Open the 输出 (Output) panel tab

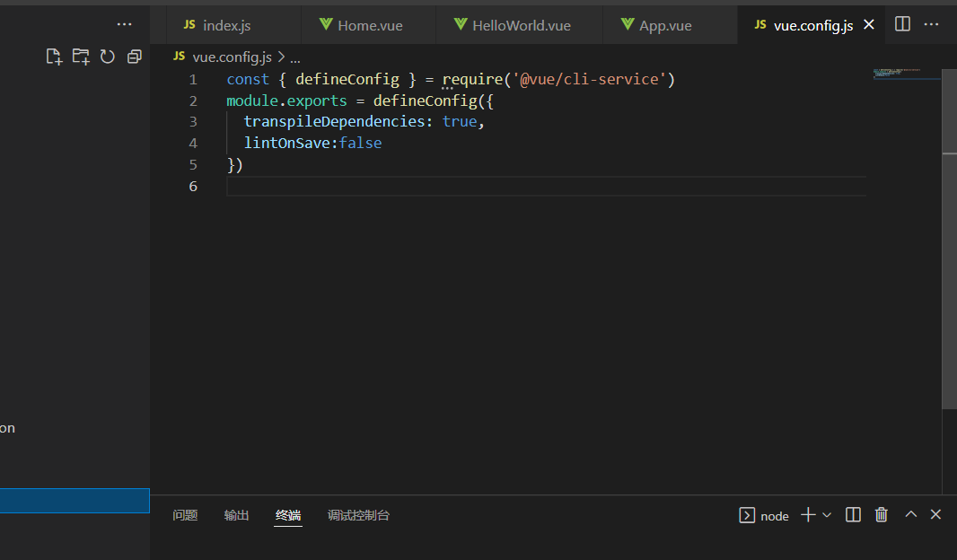[236, 515]
